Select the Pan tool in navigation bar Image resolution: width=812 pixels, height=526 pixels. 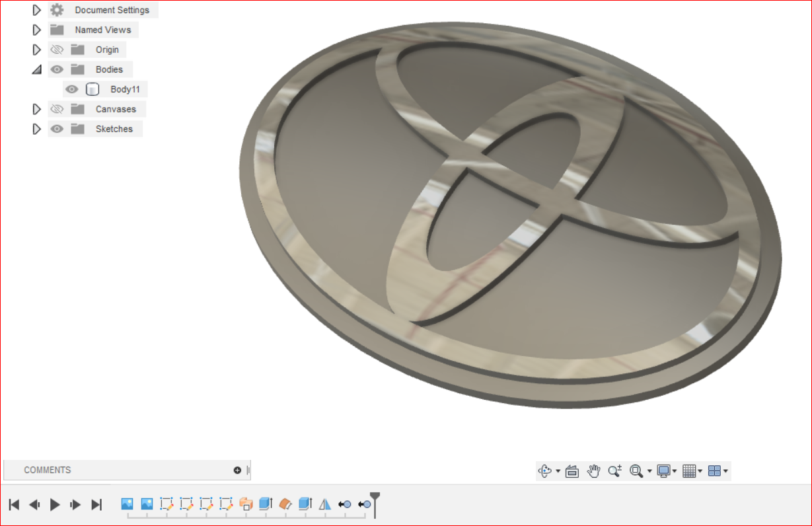point(593,470)
